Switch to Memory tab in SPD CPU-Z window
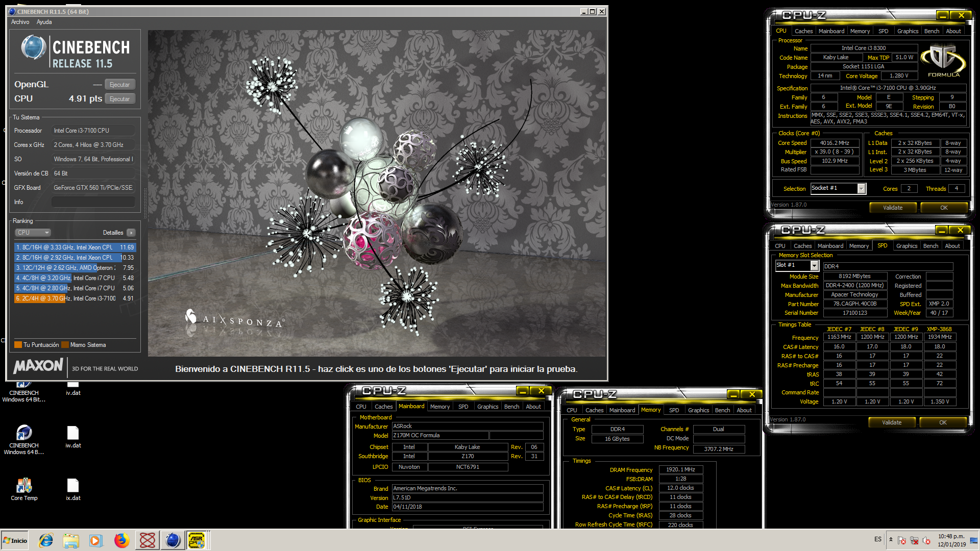 [859, 246]
